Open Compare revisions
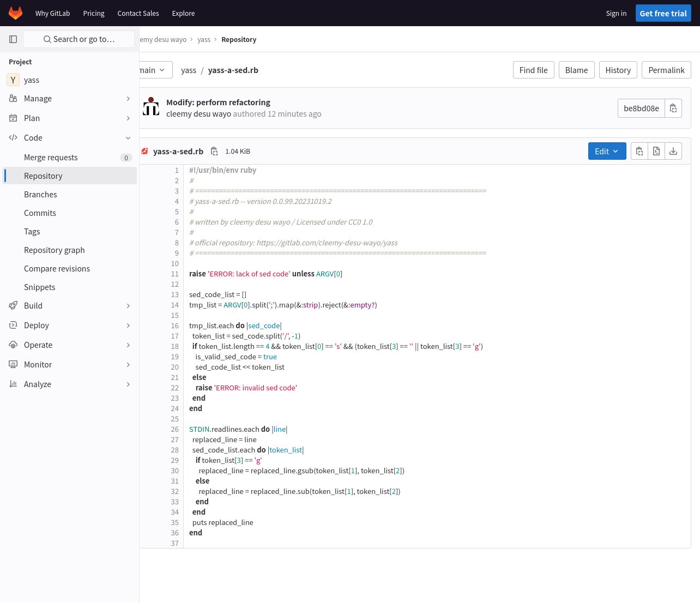This screenshot has width=700, height=603. pyautogui.click(x=69, y=269)
